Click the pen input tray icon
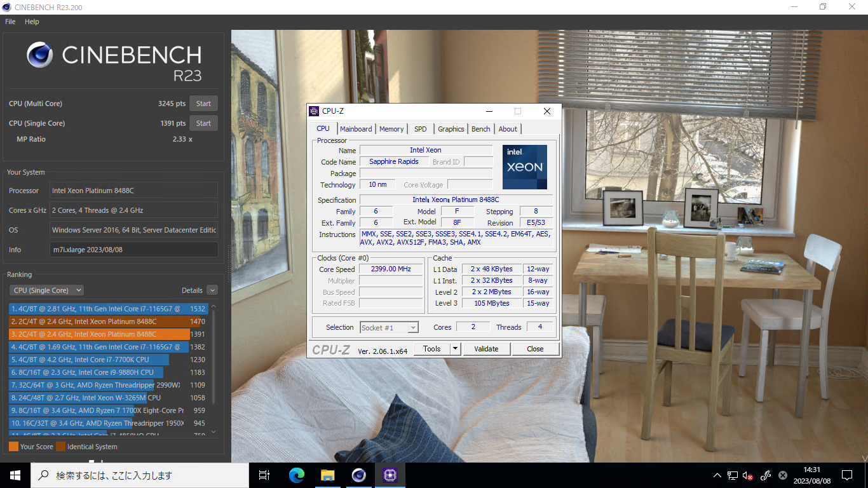This screenshot has width=868, height=488. (766, 475)
